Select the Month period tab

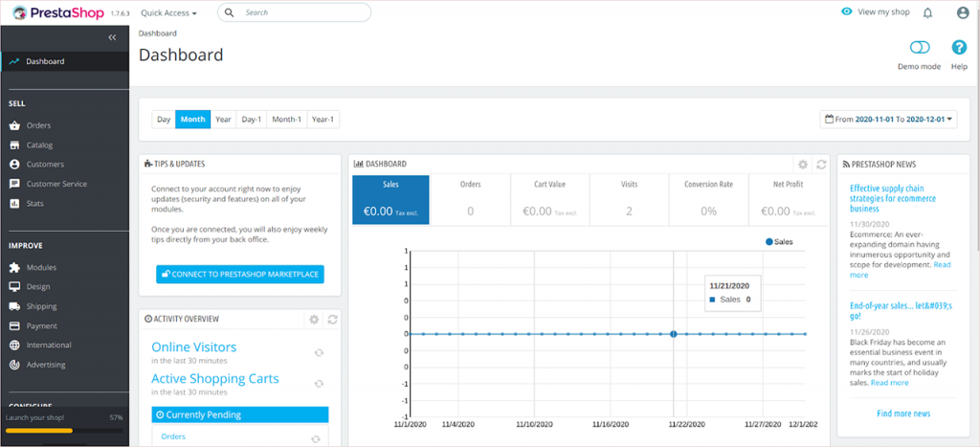(x=193, y=120)
